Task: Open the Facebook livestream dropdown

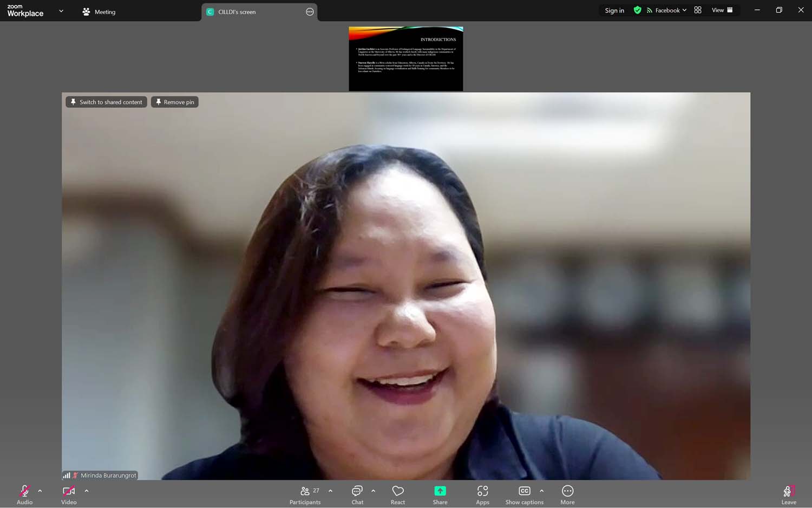Action: coord(666,10)
